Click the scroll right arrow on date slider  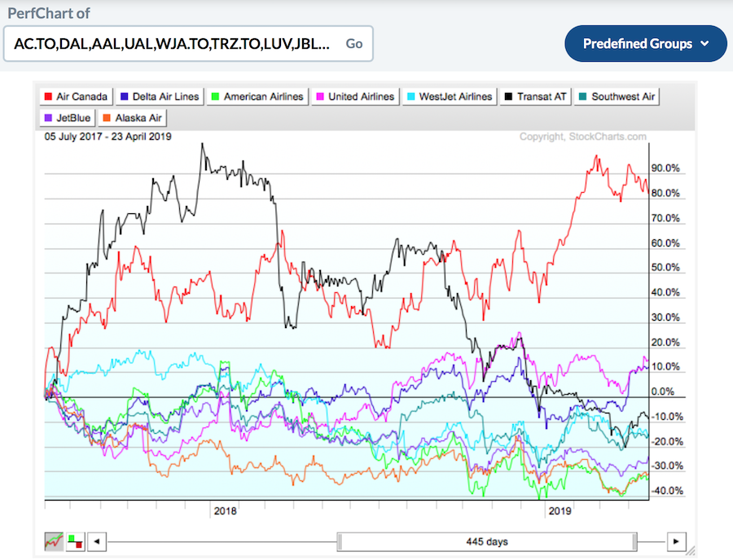675,540
